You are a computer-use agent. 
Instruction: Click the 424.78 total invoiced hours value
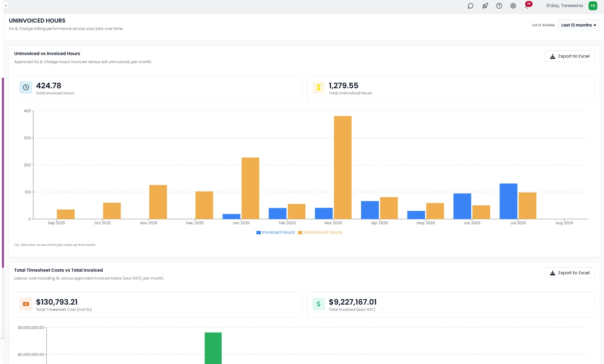[x=48, y=86]
